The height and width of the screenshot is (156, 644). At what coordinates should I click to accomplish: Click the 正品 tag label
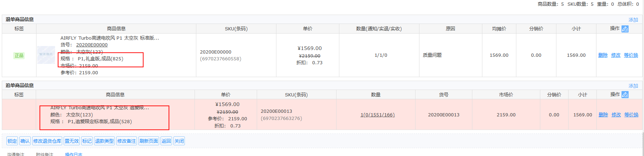tap(19, 55)
